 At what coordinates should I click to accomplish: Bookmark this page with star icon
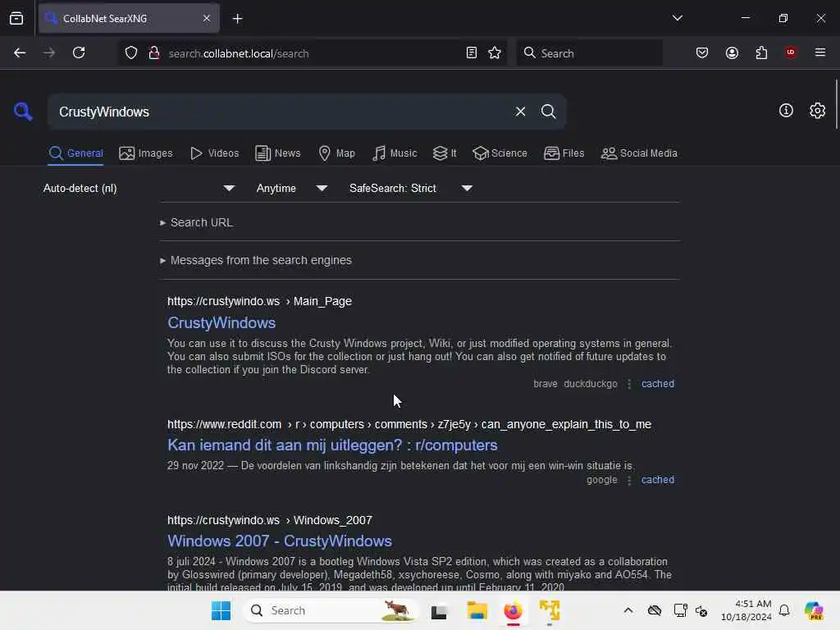click(495, 53)
